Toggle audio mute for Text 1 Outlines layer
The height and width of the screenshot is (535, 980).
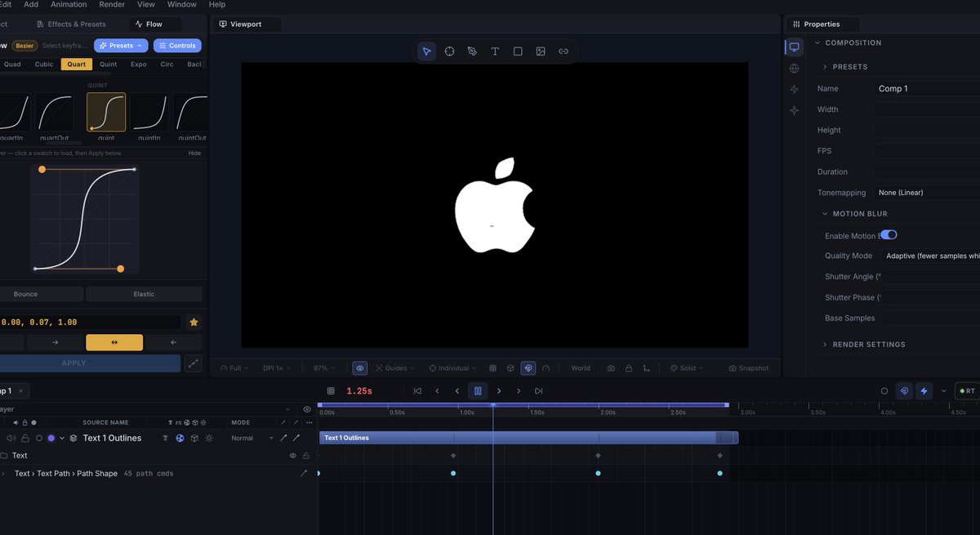click(11, 439)
